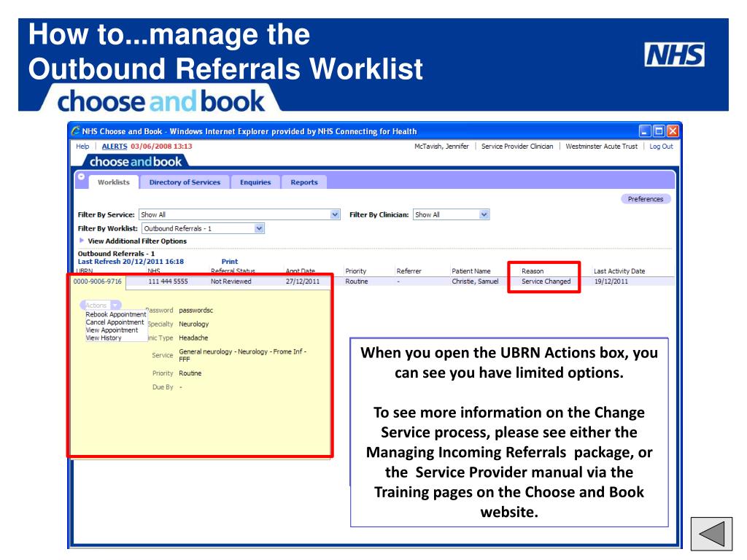
Task: Click the back arrow slide navigation button
Action: tap(711, 534)
